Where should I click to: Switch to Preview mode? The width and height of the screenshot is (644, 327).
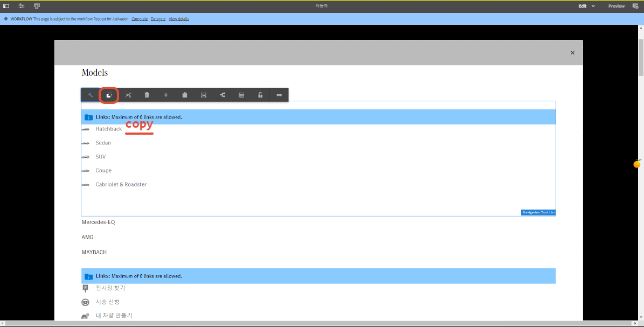617,6
